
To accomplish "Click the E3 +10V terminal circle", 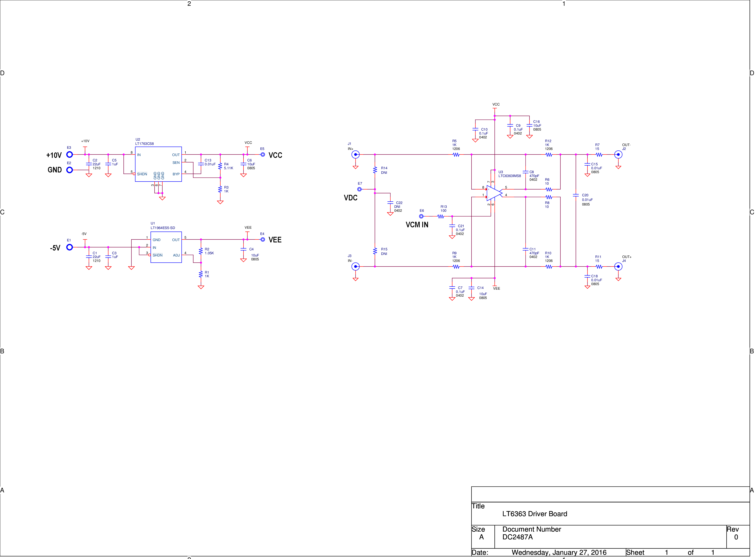I will 69,155.
